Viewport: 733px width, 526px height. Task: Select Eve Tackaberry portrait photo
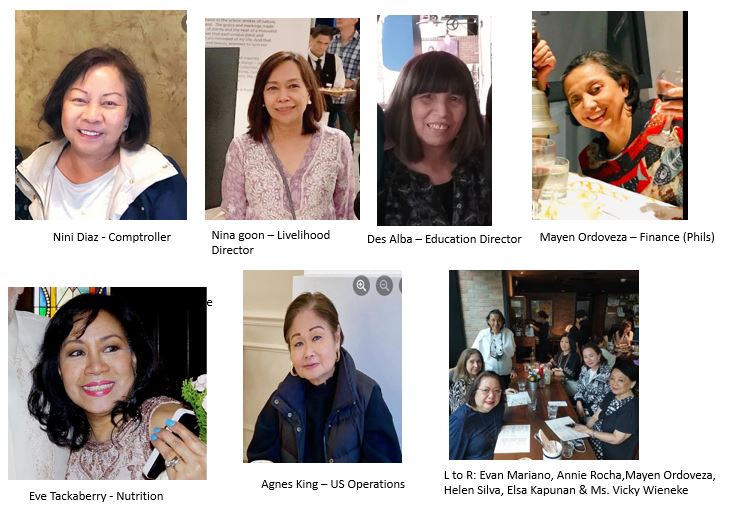coord(107,383)
